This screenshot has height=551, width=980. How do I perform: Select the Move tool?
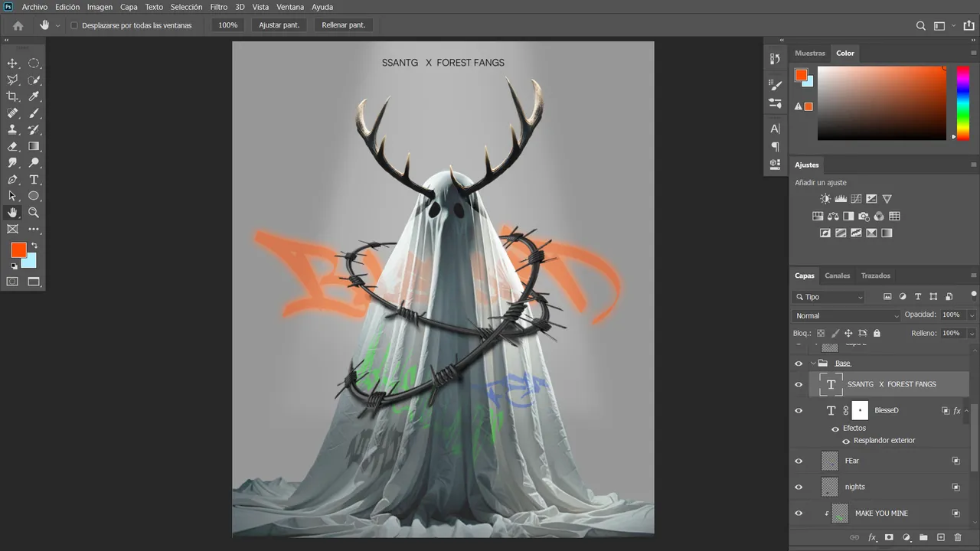(x=12, y=64)
